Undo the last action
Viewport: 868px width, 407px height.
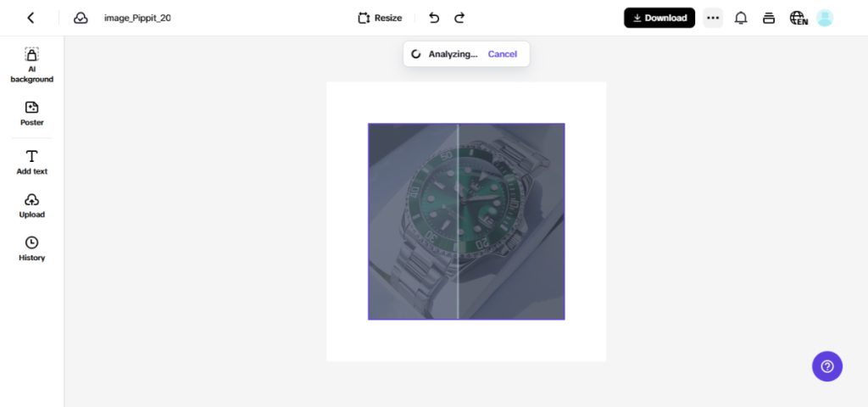(x=434, y=18)
